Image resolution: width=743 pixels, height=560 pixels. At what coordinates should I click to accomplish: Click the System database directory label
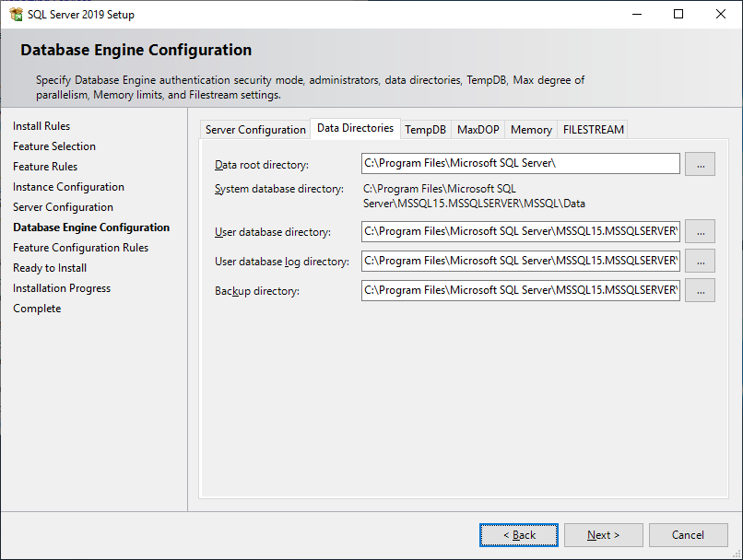pyautogui.click(x=279, y=189)
